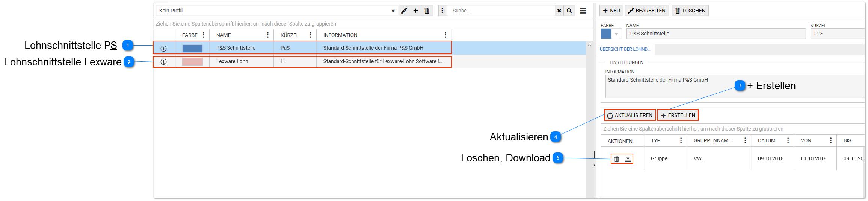The height and width of the screenshot is (201, 868).
Task: Sort by INFORMATION column header
Action: [340, 35]
